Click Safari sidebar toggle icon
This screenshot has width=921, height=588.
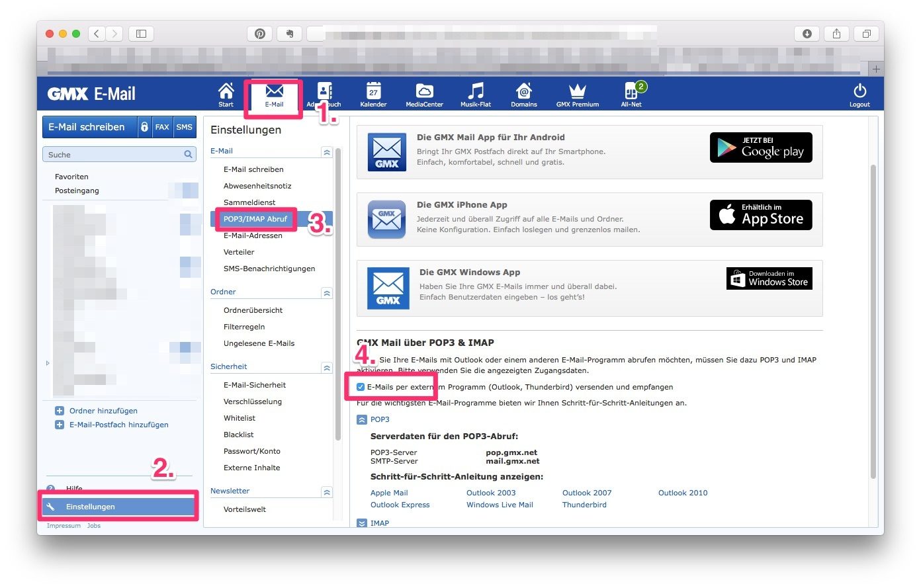point(141,34)
